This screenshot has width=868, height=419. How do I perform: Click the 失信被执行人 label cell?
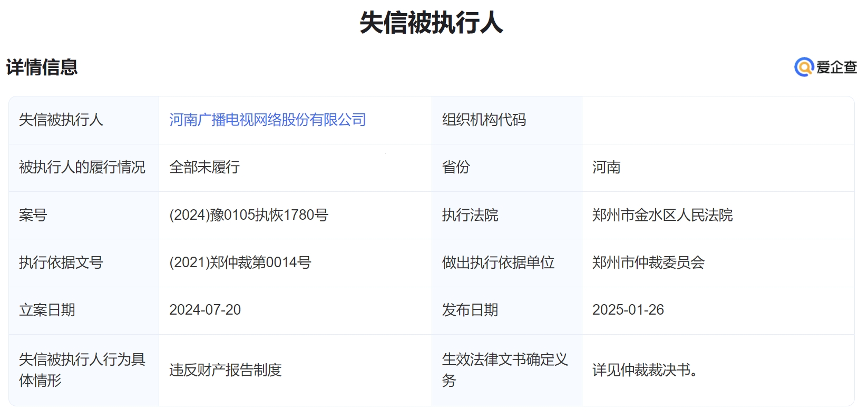pyautogui.click(x=84, y=120)
